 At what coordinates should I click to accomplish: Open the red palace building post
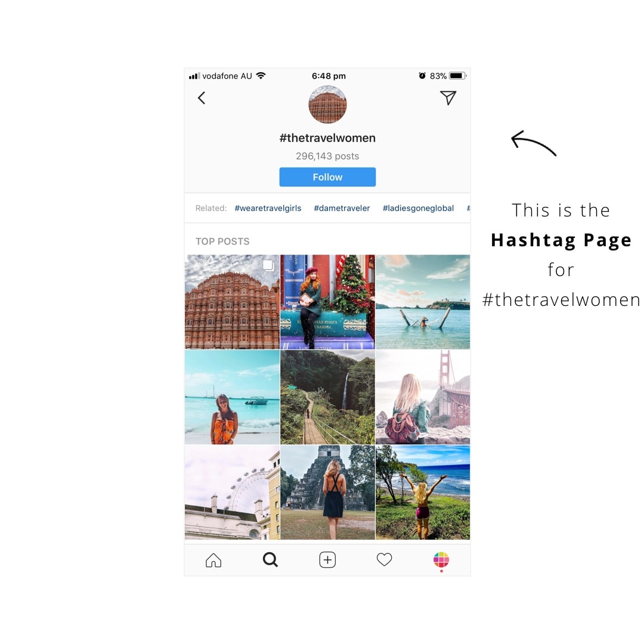tap(232, 302)
